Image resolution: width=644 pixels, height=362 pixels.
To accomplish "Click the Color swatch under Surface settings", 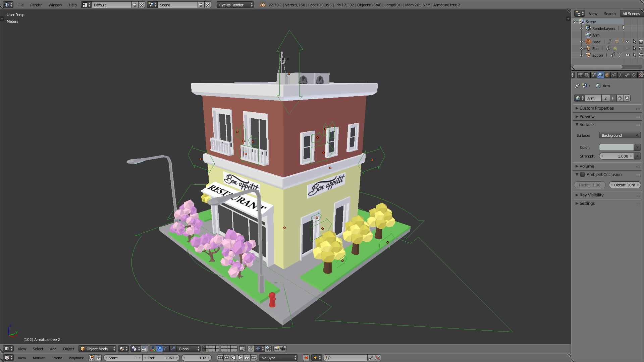I will [616, 147].
